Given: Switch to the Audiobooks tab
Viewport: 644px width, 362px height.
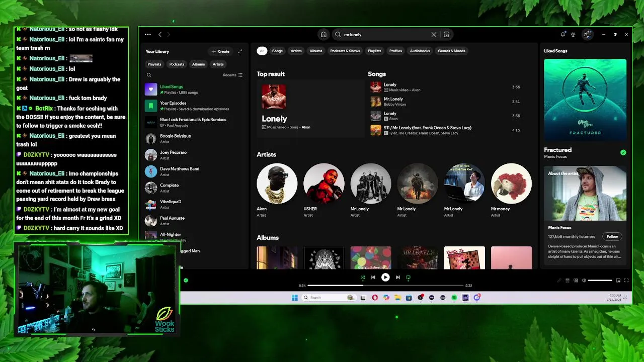Looking at the screenshot, I should pyautogui.click(x=420, y=51).
